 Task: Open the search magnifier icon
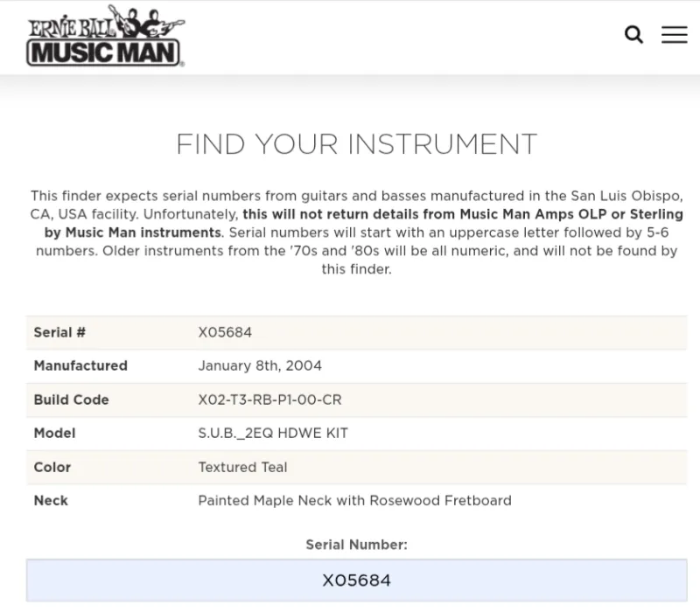[633, 34]
